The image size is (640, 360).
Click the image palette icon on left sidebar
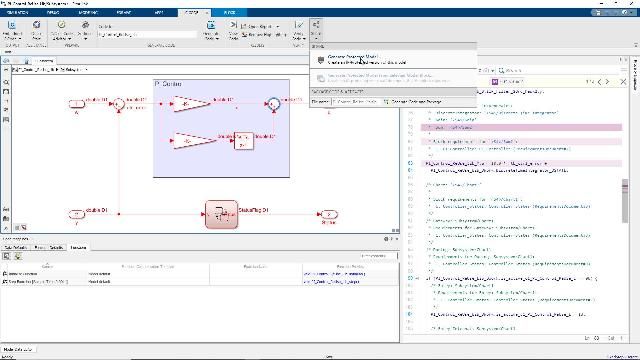coord(6,120)
